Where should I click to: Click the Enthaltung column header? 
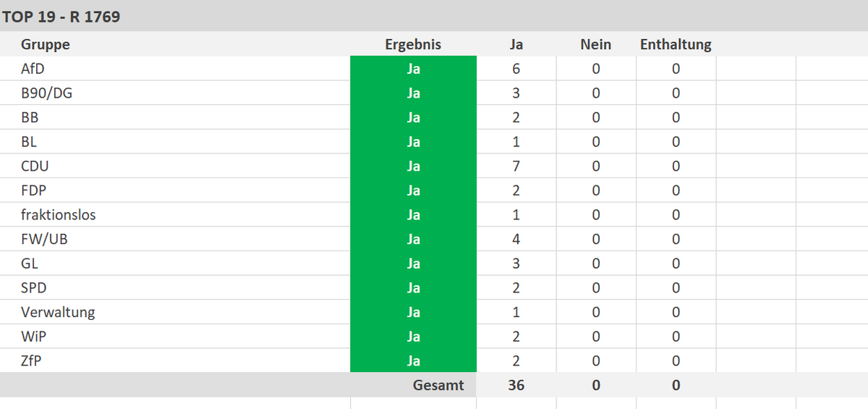pyautogui.click(x=676, y=44)
